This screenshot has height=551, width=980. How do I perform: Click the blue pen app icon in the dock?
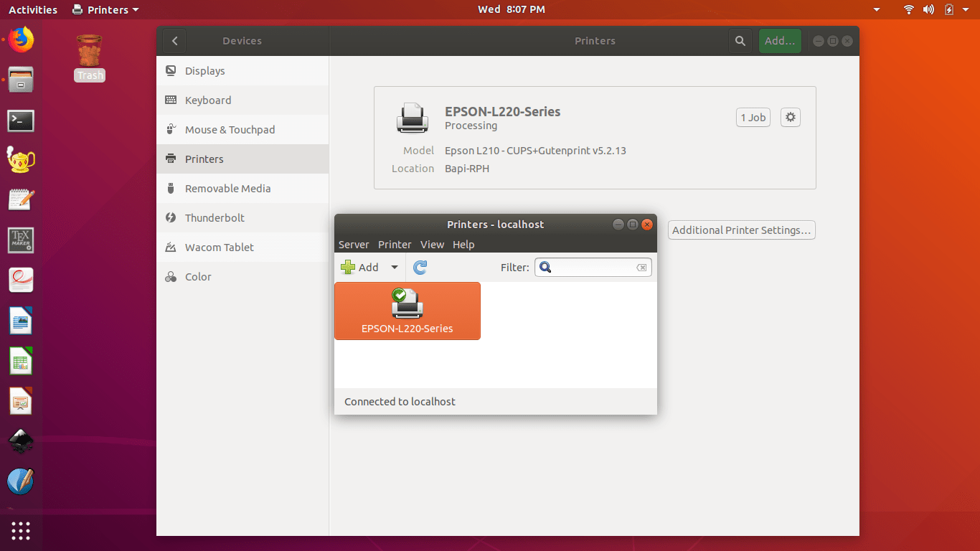(x=21, y=481)
